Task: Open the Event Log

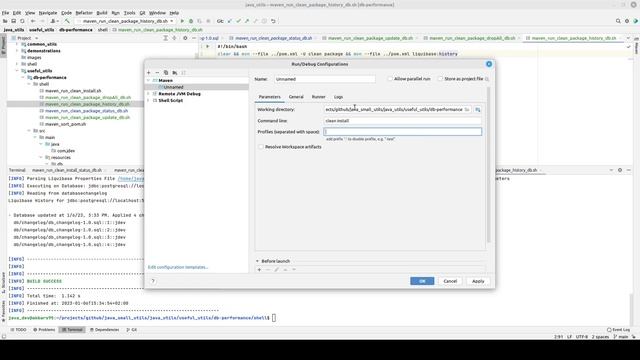Action: click(x=618, y=330)
